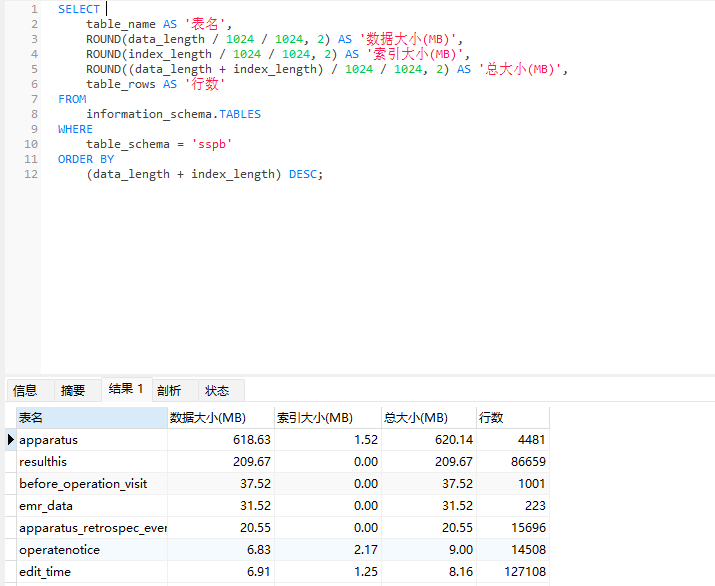Switch to the 状态 tab
The width and height of the screenshot is (715, 586).
click(222, 390)
